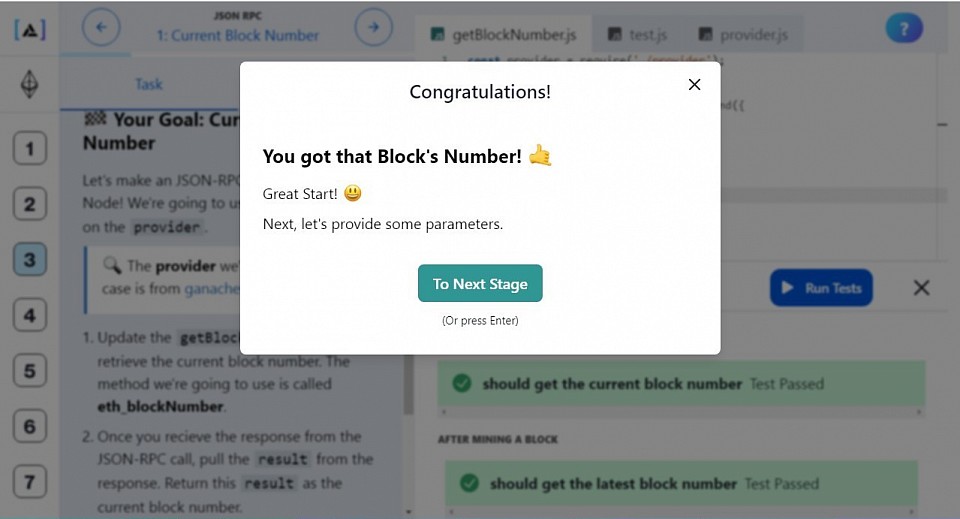Close the test results panel X
Image resolution: width=960 pixels, height=519 pixels.
pyautogui.click(x=921, y=288)
